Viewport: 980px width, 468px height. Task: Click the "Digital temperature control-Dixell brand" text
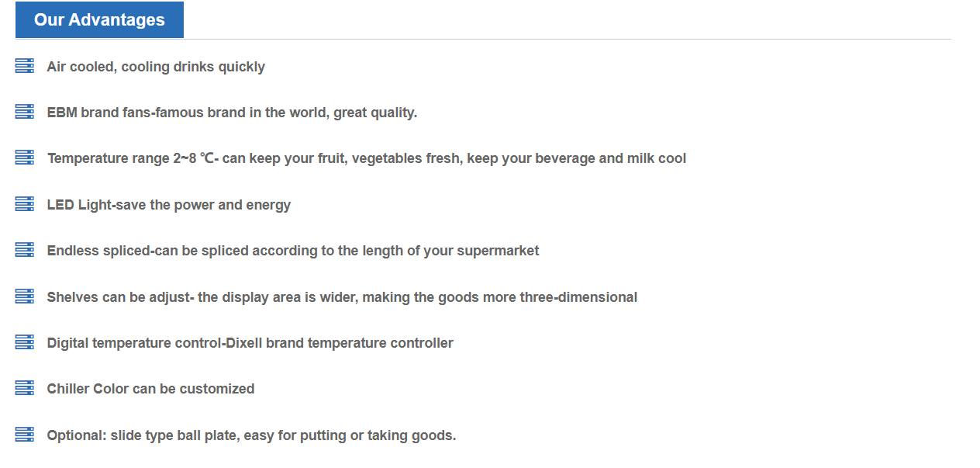pos(250,343)
